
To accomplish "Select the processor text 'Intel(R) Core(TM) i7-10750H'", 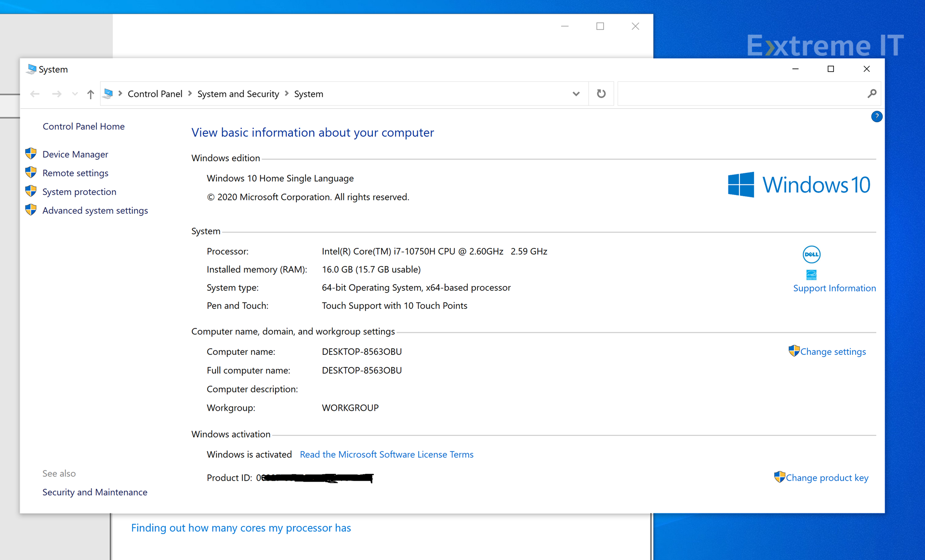I will point(378,251).
